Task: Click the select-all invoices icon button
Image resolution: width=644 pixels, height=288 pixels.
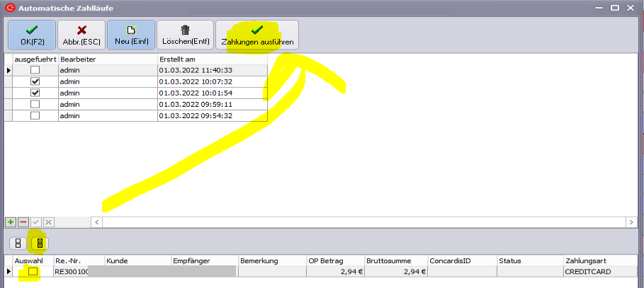Action: [40, 243]
